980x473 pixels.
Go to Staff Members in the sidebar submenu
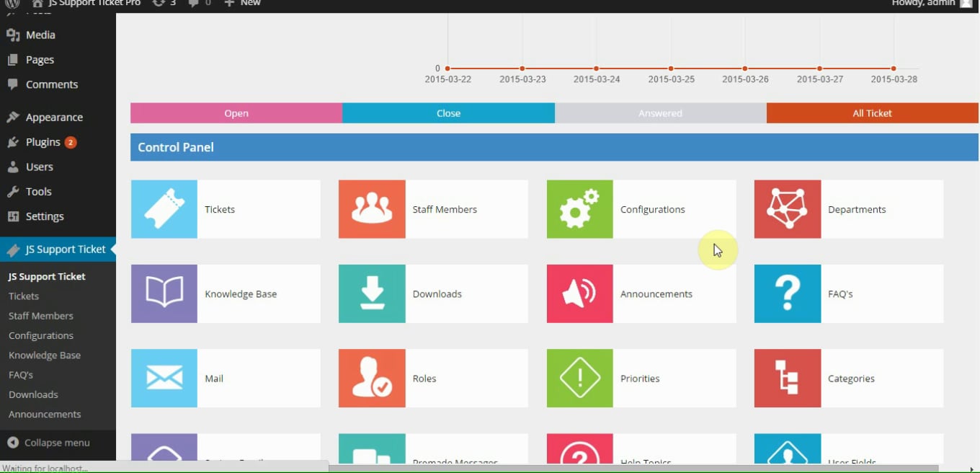[x=41, y=316]
